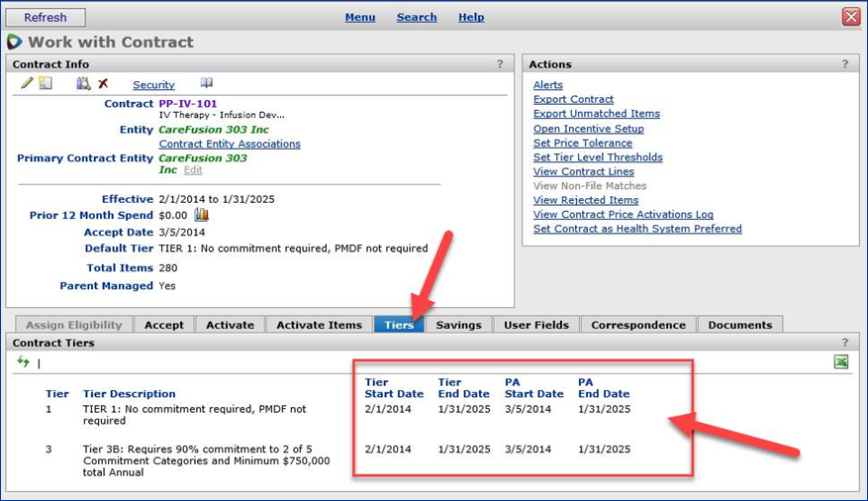Close the Work with Contract window
This screenshot has height=501, width=868.
click(850, 17)
